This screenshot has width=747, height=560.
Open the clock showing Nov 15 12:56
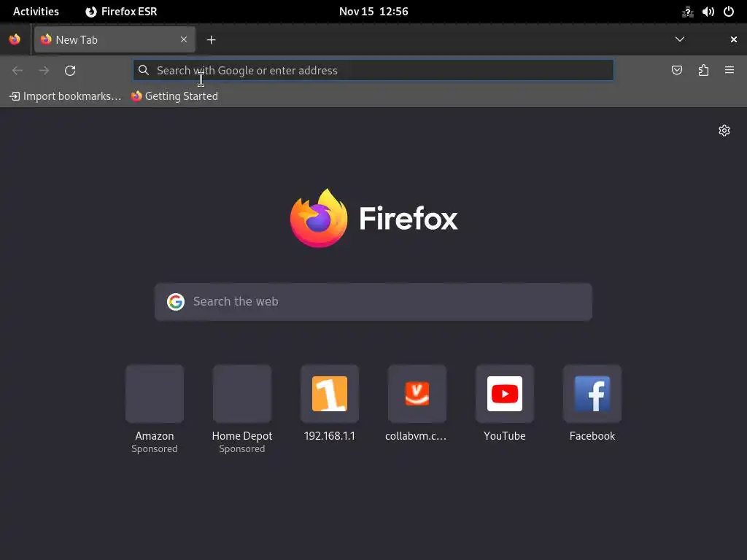pos(373,12)
